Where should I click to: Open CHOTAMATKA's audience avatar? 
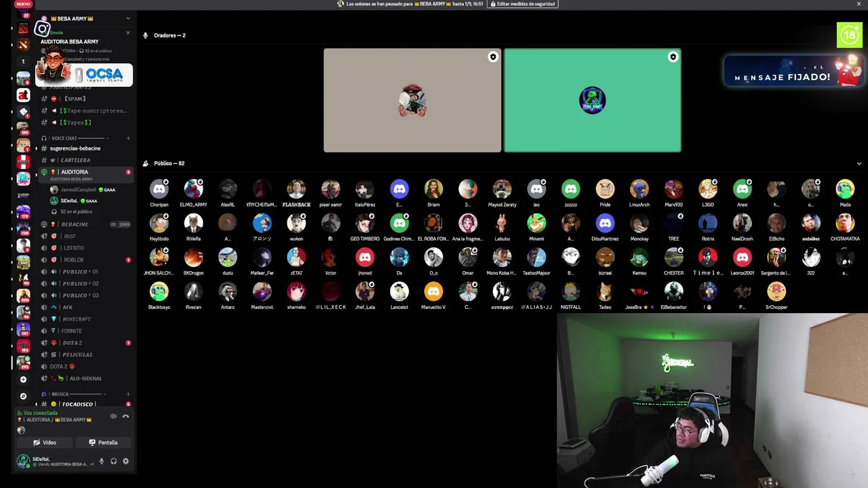[x=845, y=223]
